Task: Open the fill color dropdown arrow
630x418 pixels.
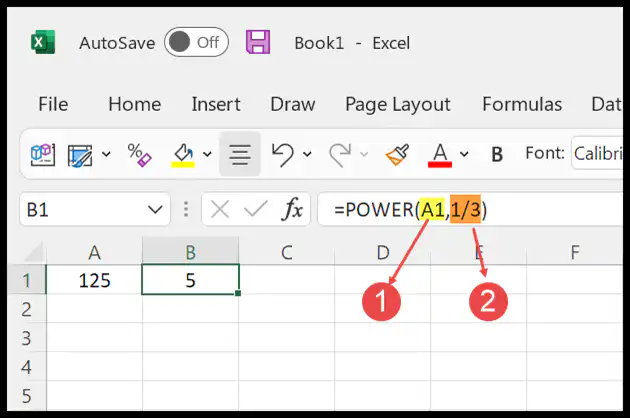Action: click(207, 154)
